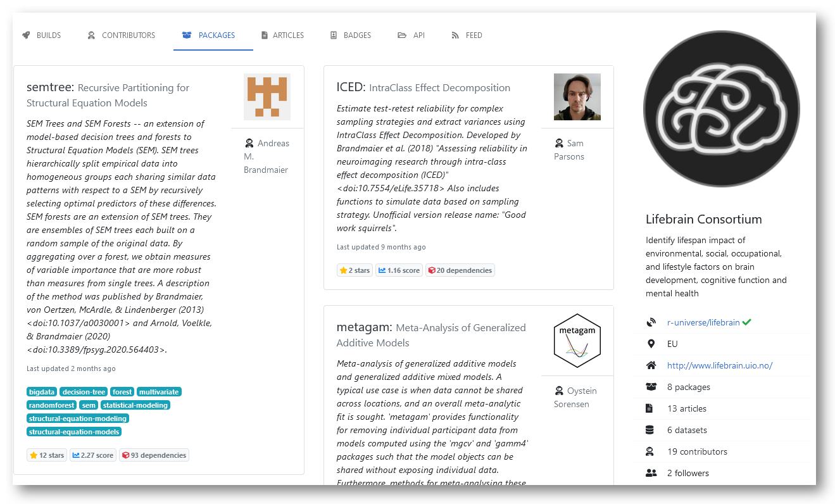Open the 20 dependencies badge on ICED
The image size is (835, 504).
click(460, 270)
